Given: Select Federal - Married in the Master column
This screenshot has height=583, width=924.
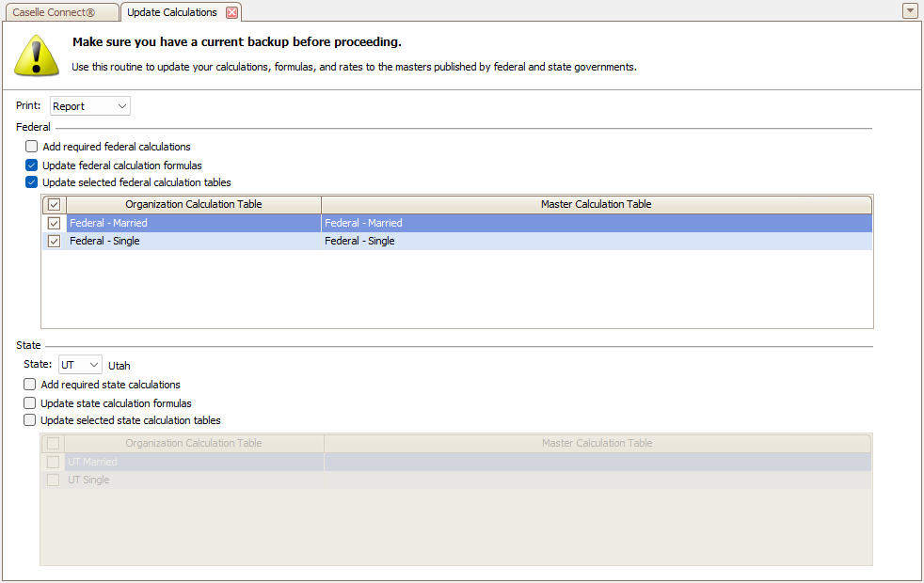Looking at the screenshot, I should coord(363,223).
